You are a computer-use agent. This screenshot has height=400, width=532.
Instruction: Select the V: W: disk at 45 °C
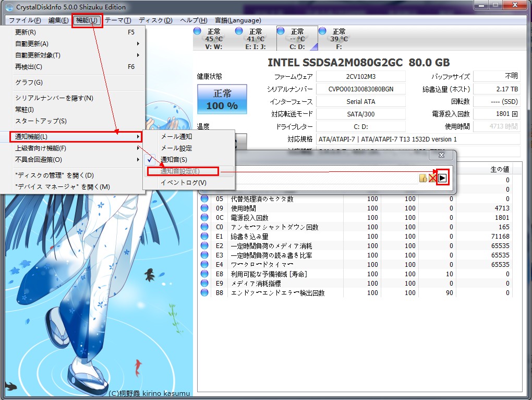click(x=214, y=39)
